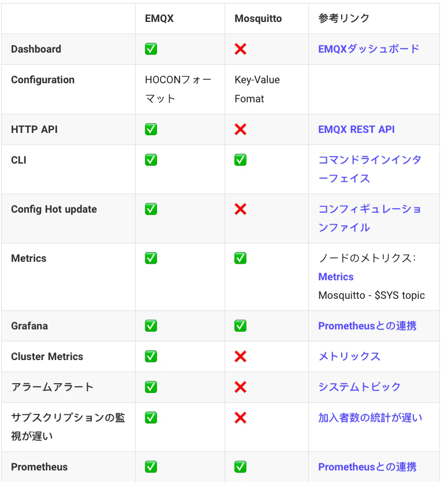448x482 pixels.
Task: Click the Mosquitto red cross in アラームアラート row
Action: (240, 387)
